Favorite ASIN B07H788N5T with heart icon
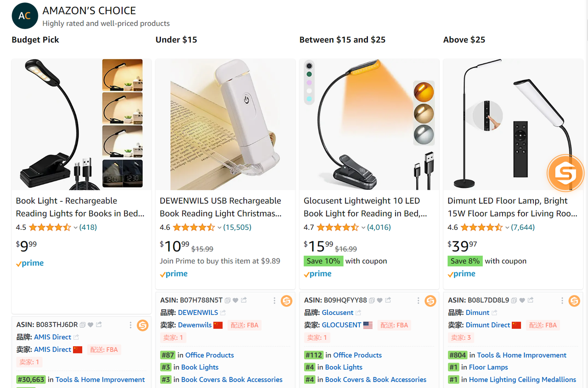Viewport: 588px width, 388px height. tap(236, 300)
